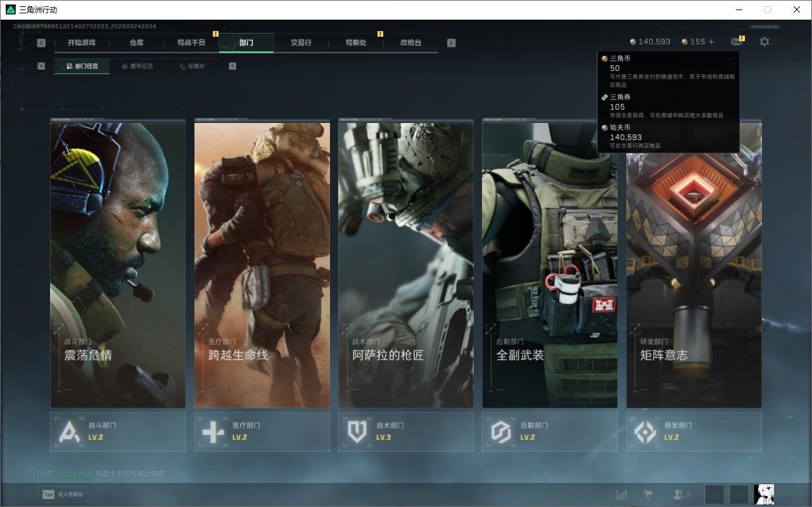
Task: Open settings via the gear icon
Action: pos(764,42)
